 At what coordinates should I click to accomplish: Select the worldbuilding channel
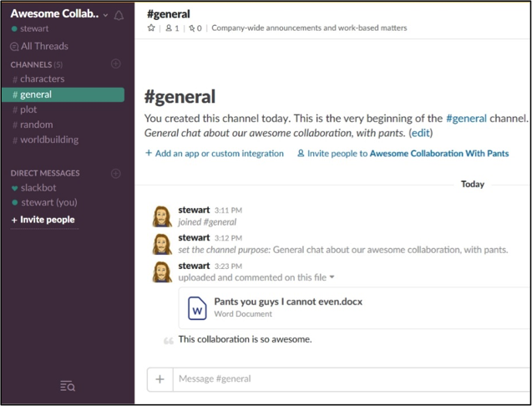click(x=48, y=140)
